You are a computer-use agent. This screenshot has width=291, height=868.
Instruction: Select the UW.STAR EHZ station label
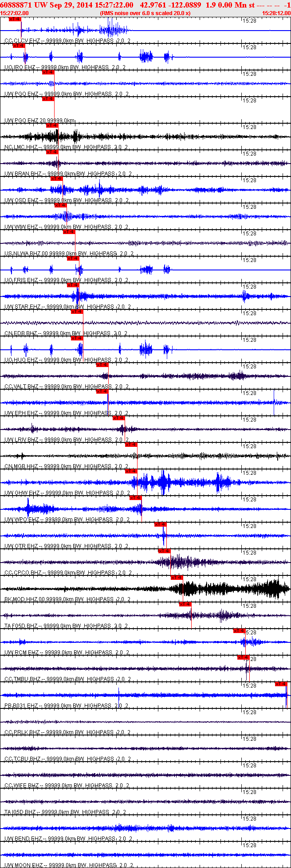point(67,307)
